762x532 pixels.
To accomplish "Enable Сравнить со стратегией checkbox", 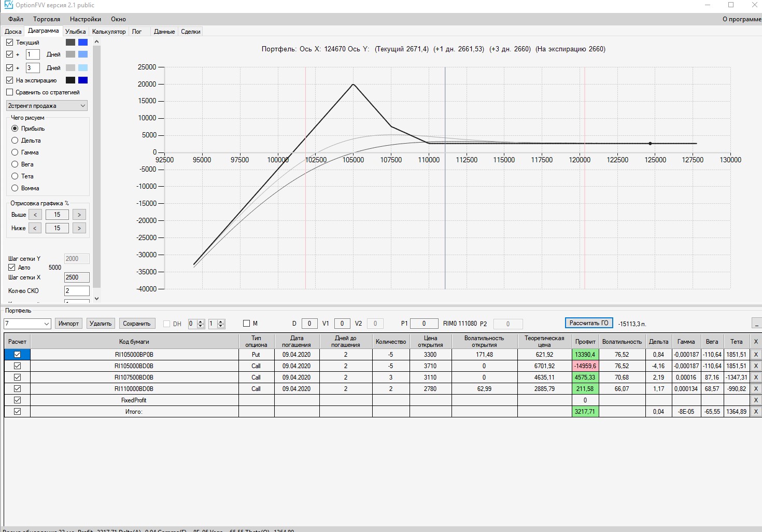I will [10, 92].
